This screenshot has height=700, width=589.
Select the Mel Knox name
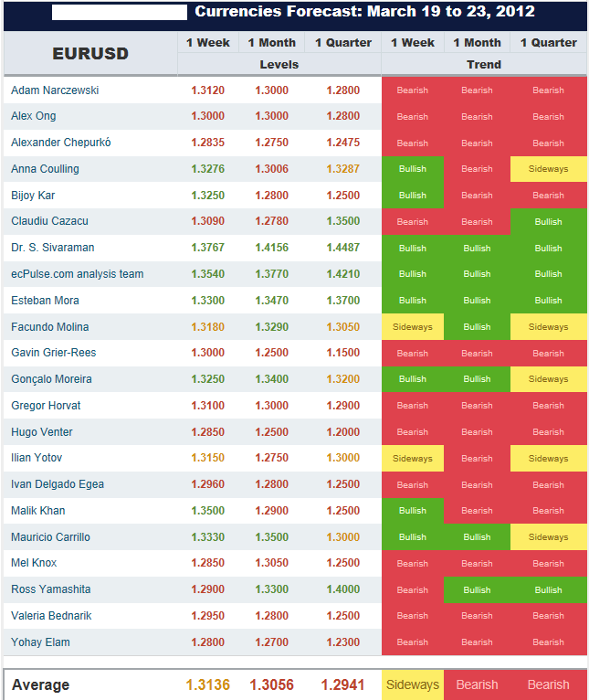(34, 563)
